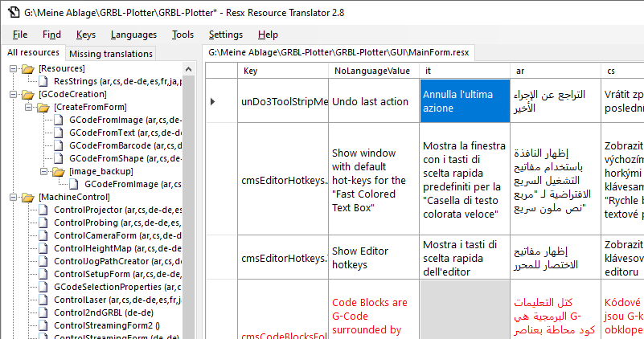Click the ControlLaser file icon

pos(44,300)
